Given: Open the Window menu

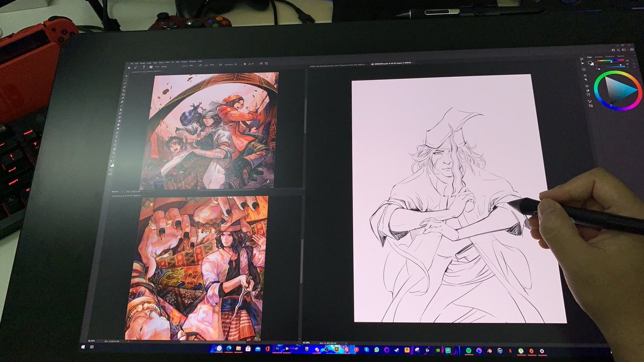Looking at the screenshot, I should 193,62.
